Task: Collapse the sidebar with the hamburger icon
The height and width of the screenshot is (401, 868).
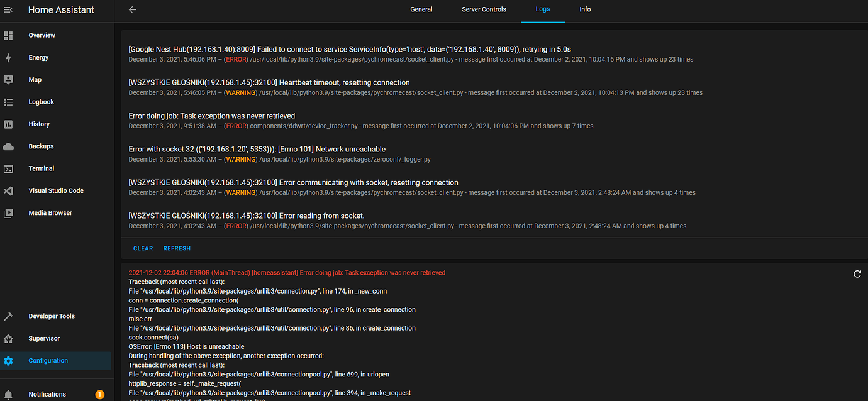Action: click(8, 9)
